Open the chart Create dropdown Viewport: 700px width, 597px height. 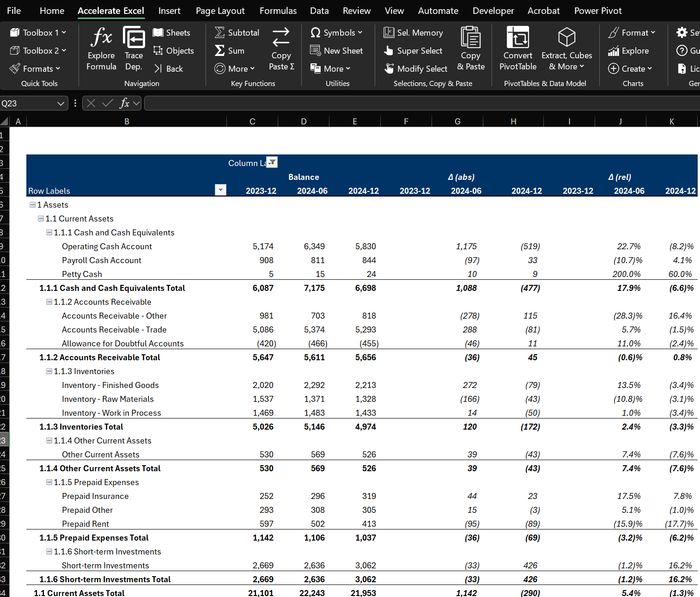click(630, 68)
